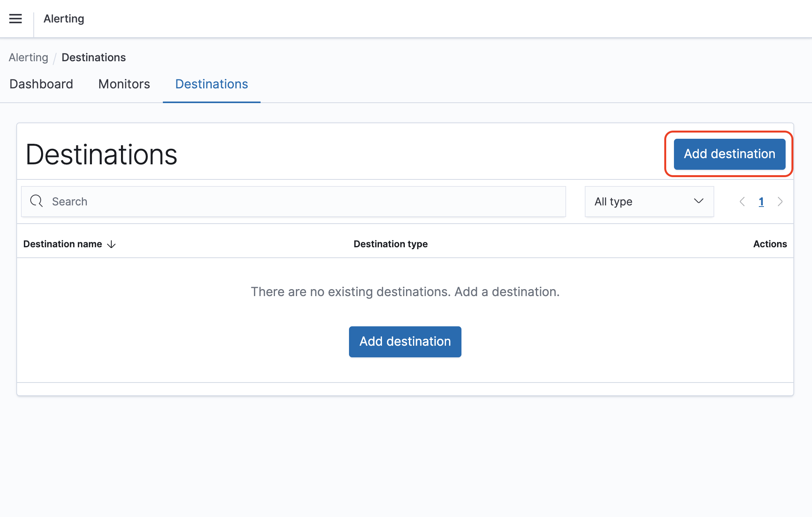Go to next page arrow
Viewport: 812px width, 517px height.
click(x=780, y=202)
